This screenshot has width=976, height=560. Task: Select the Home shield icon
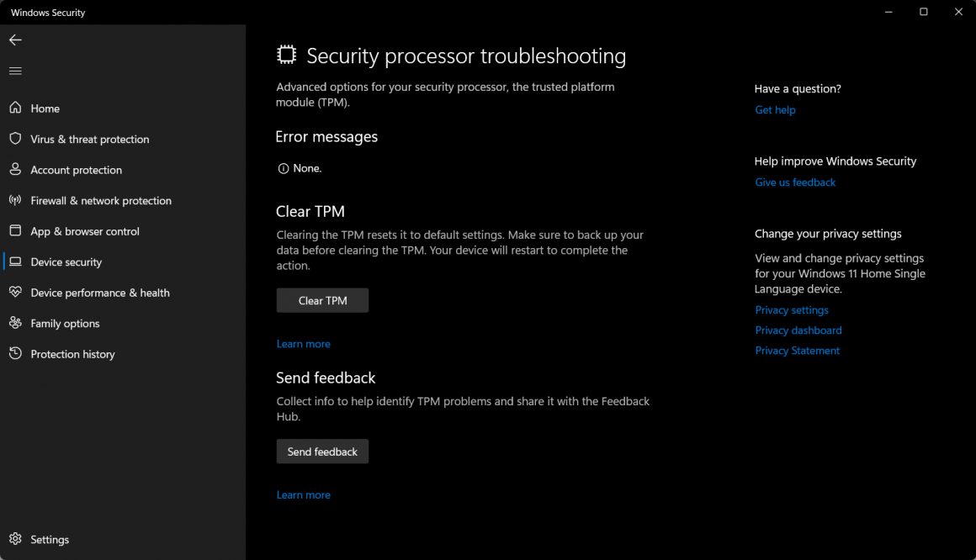[x=15, y=108]
